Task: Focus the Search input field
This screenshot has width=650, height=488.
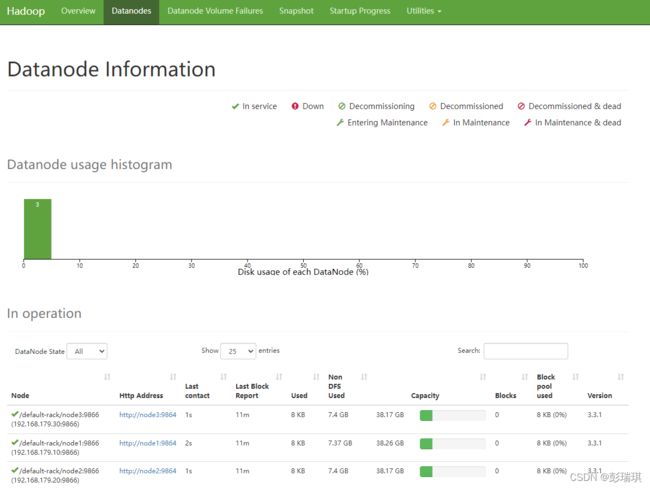Action: [525, 351]
